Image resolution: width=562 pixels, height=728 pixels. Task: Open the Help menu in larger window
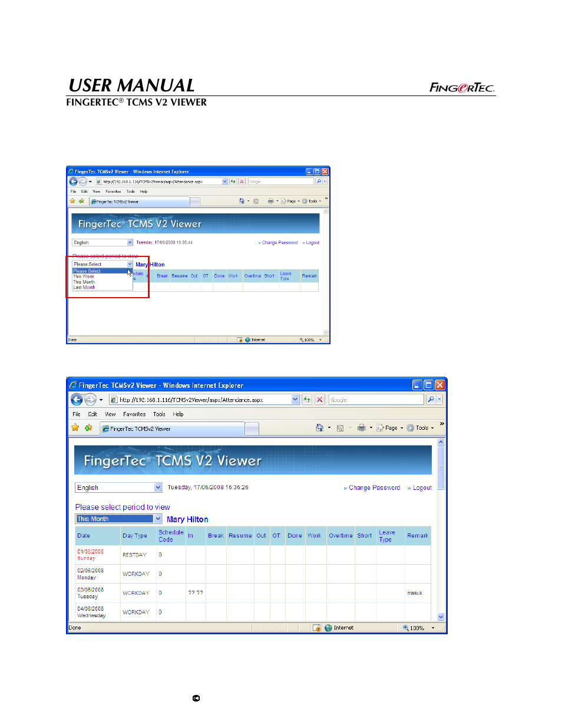pyautogui.click(x=178, y=414)
